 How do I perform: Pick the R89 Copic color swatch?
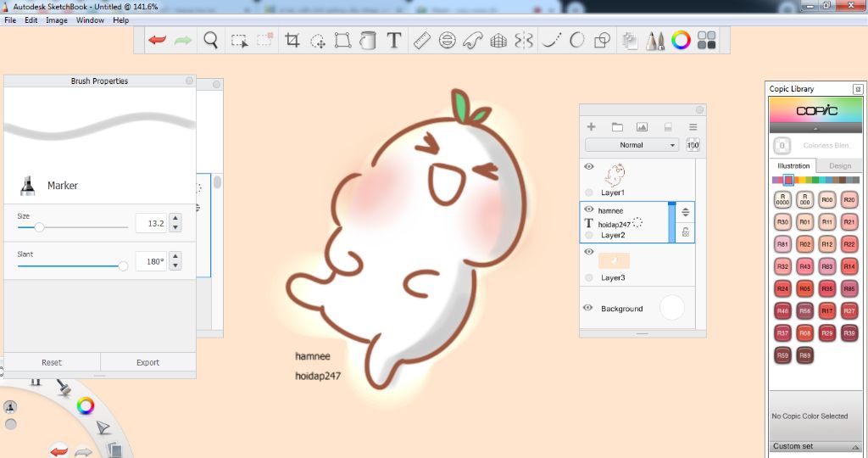(x=804, y=355)
